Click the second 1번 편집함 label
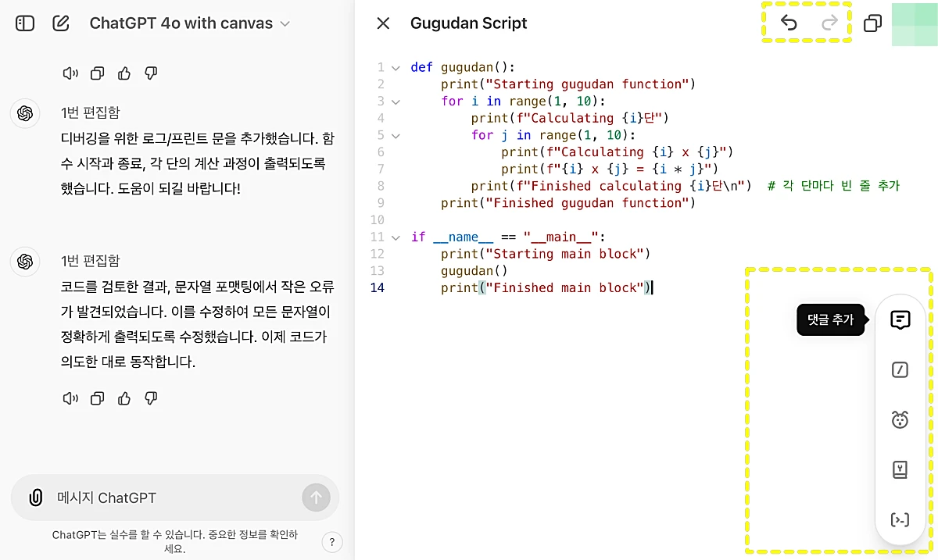Image resolution: width=938 pixels, height=560 pixels. (90, 261)
